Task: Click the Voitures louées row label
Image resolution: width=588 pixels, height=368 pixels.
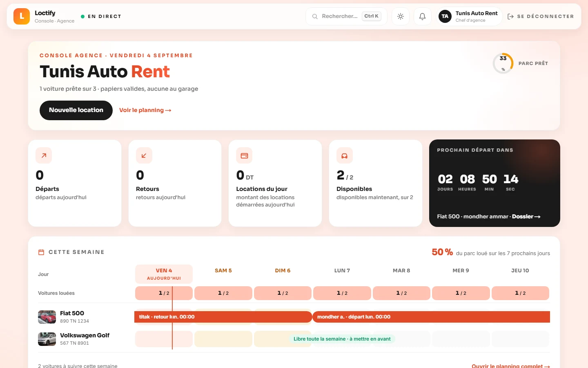Action: [56, 293]
